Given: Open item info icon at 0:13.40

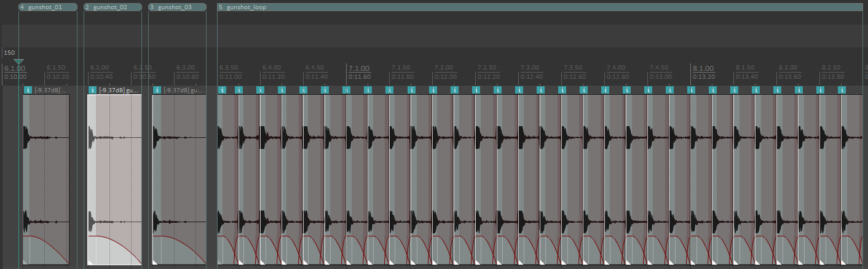Looking at the screenshot, I should tap(733, 90).
